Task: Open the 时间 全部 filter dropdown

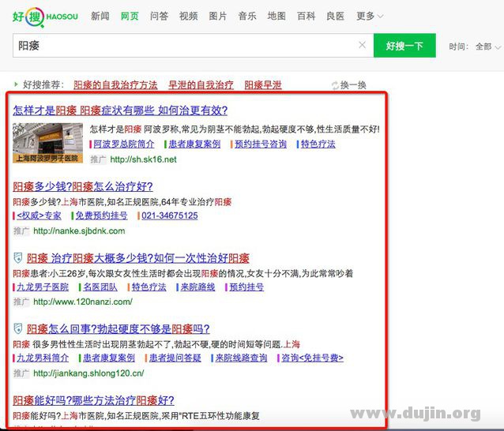Action: tap(488, 47)
